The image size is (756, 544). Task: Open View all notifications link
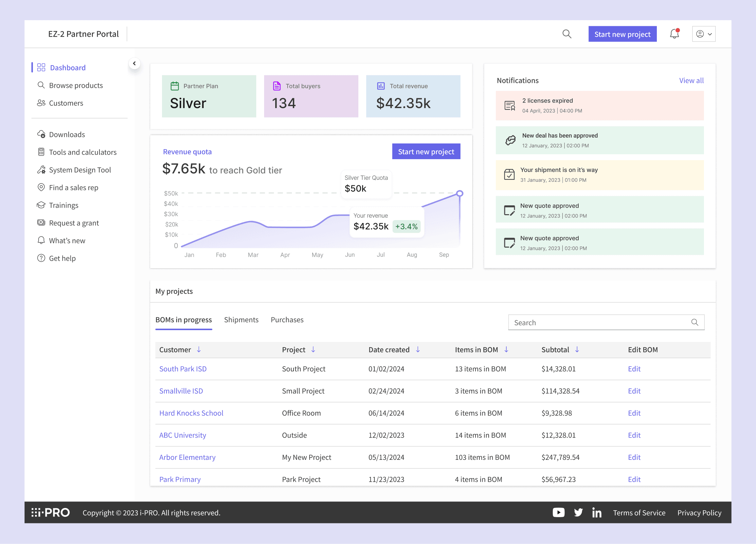click(x=691, y=80)
